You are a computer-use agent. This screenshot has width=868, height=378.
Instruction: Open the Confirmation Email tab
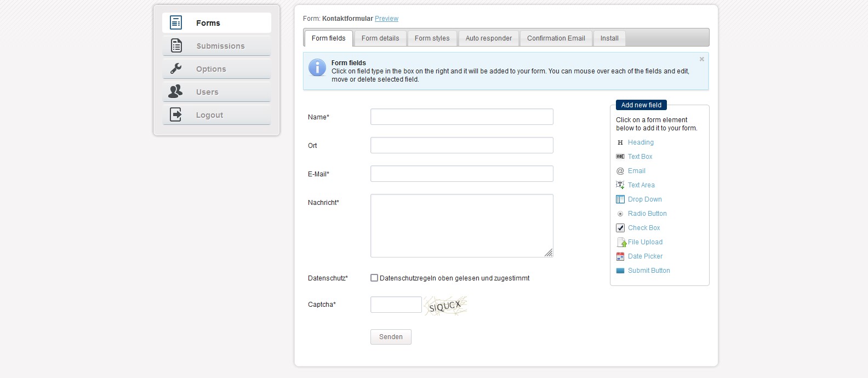pyautogui.click(x=556, y=38)
